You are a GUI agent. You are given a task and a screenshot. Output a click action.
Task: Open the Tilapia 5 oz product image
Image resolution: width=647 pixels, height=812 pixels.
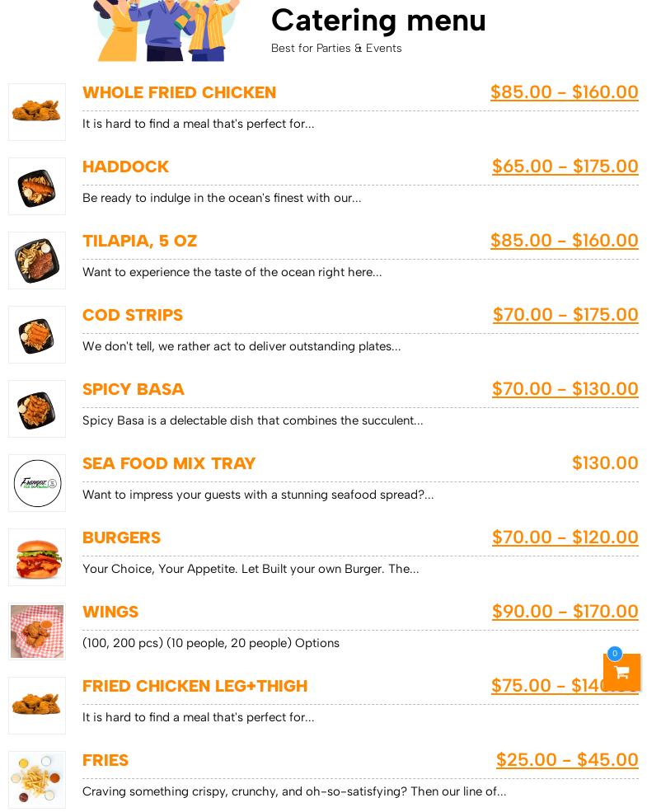37,260
